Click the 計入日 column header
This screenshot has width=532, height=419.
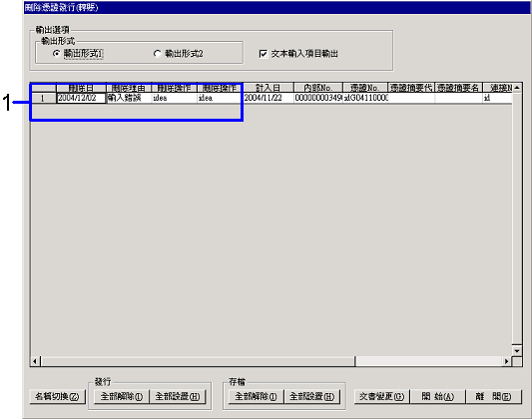click(268, 88)
